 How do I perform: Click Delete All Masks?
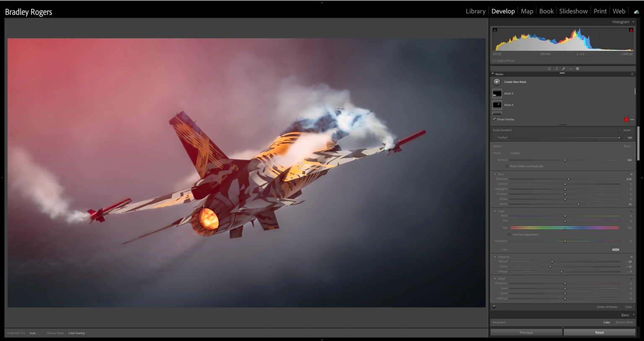click(x=607, y=307)
